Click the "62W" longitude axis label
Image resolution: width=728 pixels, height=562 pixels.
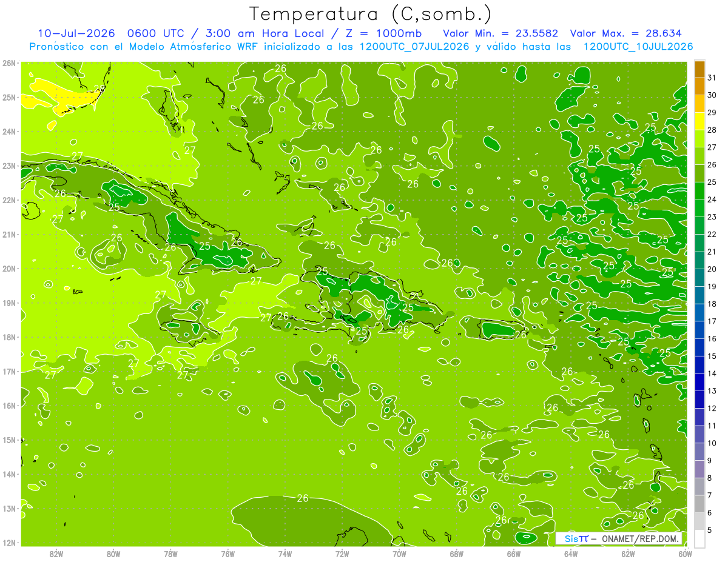[x=628, y=554]
